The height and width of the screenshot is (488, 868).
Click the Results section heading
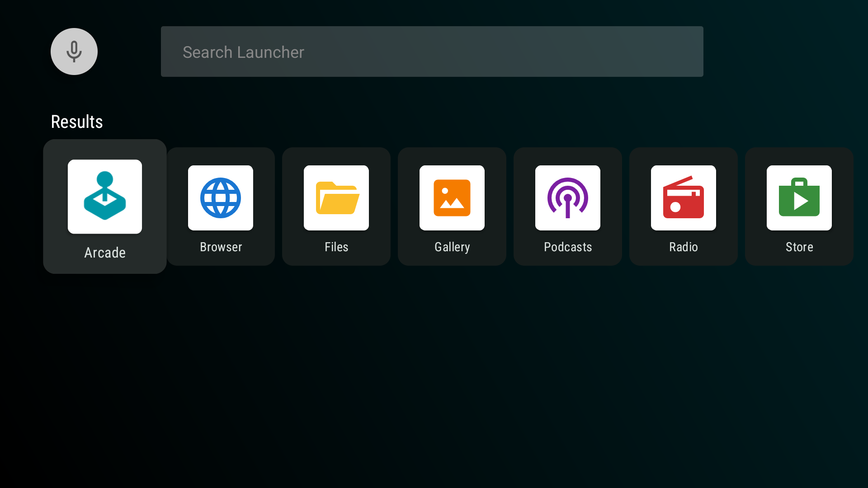[x=77, y=122]
